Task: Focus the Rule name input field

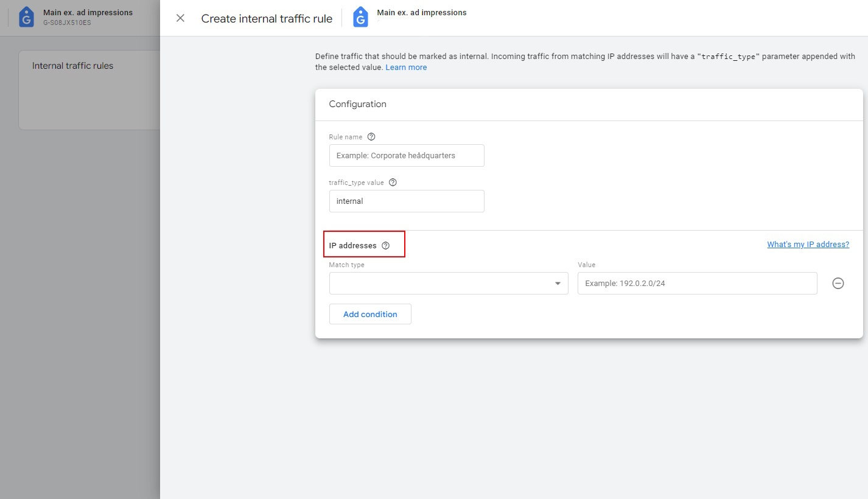Action: click(x=406, y=155)
